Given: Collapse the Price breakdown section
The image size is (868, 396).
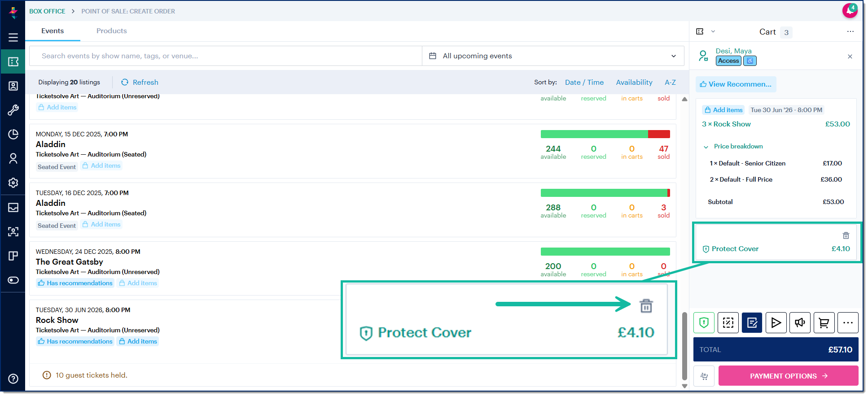Looking at the screenshot, I should (x=733, y=147).
